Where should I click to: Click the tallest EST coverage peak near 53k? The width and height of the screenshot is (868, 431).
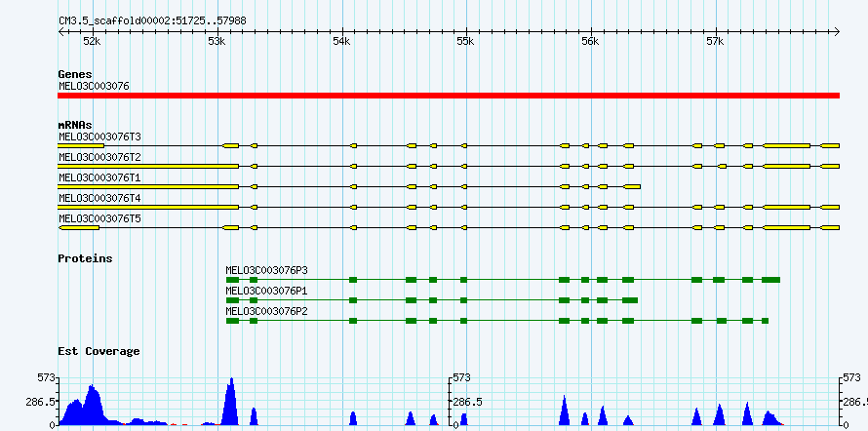(x=230, y=402)
